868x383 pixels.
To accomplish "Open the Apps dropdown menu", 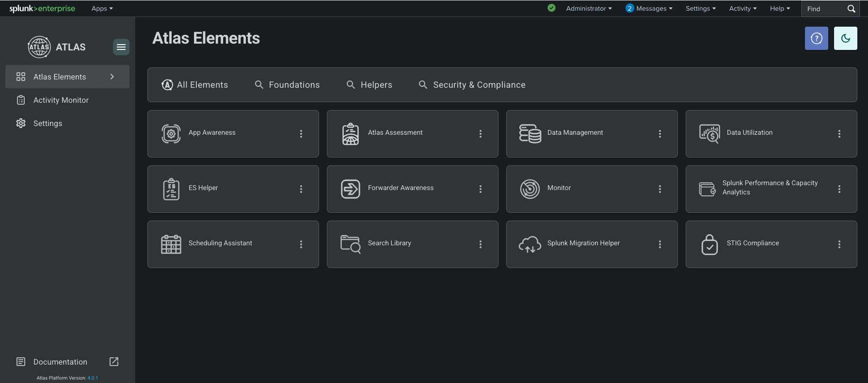I will tap(102, 8).
